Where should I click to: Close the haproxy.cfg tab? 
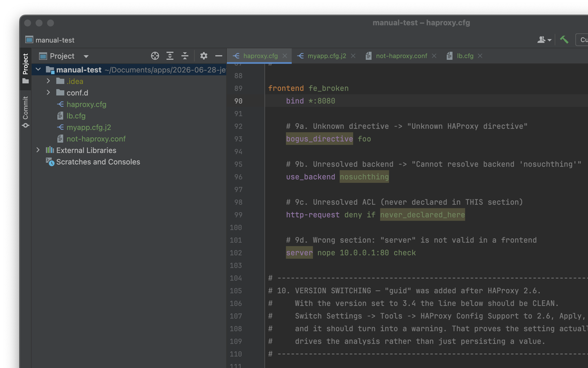click(x=285, y=56)
